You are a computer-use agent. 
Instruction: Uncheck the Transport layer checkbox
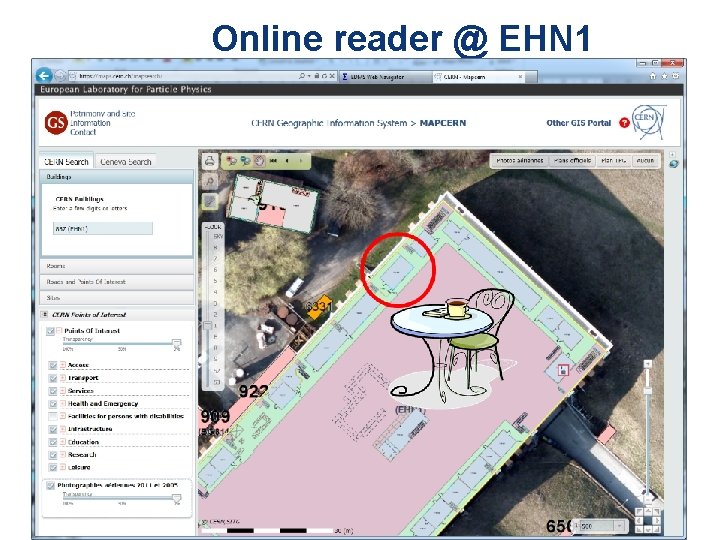click(53, 378)
